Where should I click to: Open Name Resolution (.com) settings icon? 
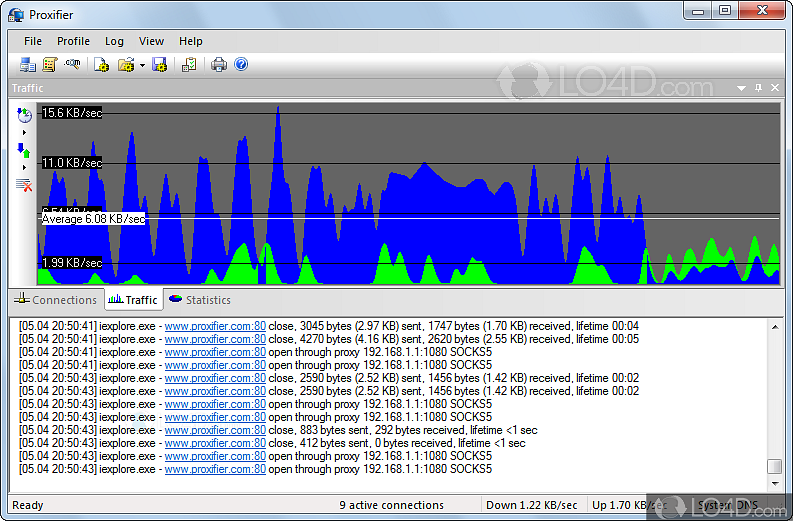tap(72, 65)
